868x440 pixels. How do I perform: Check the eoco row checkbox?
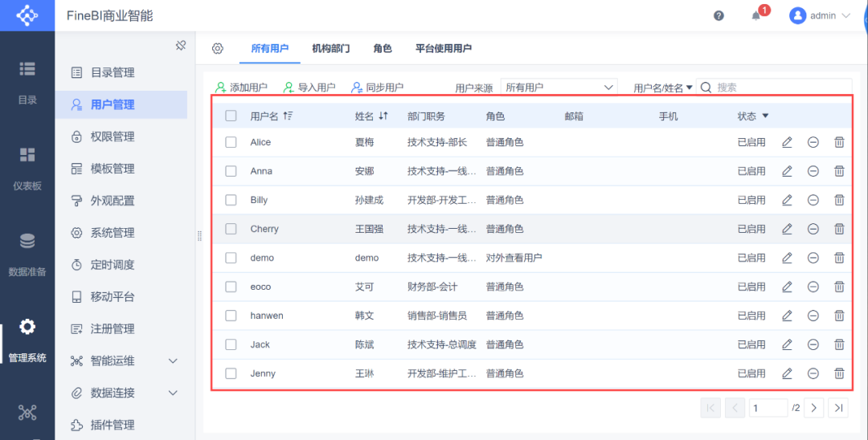(231, 287)
